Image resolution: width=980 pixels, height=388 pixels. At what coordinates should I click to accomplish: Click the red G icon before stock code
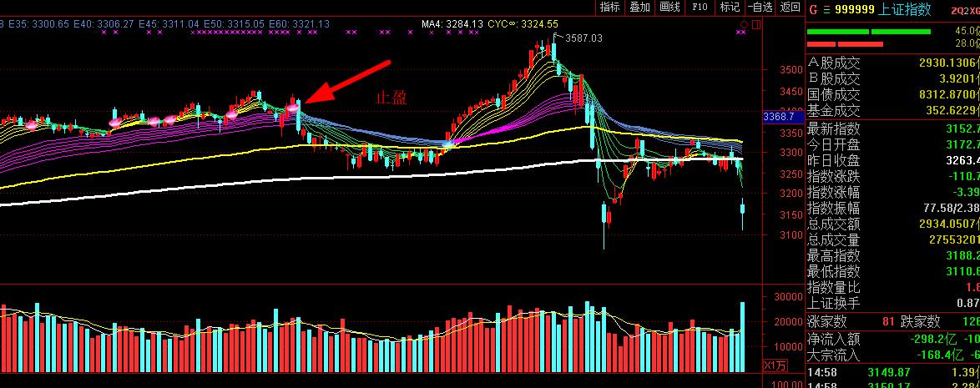coord(812,9)
